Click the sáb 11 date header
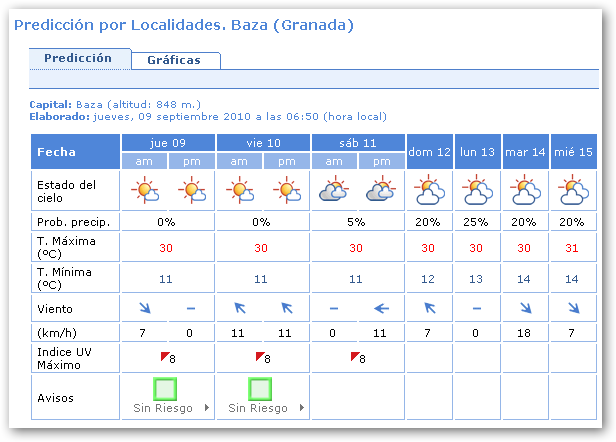616x442 pixels. pyautogui.click(x=359, y=143)
